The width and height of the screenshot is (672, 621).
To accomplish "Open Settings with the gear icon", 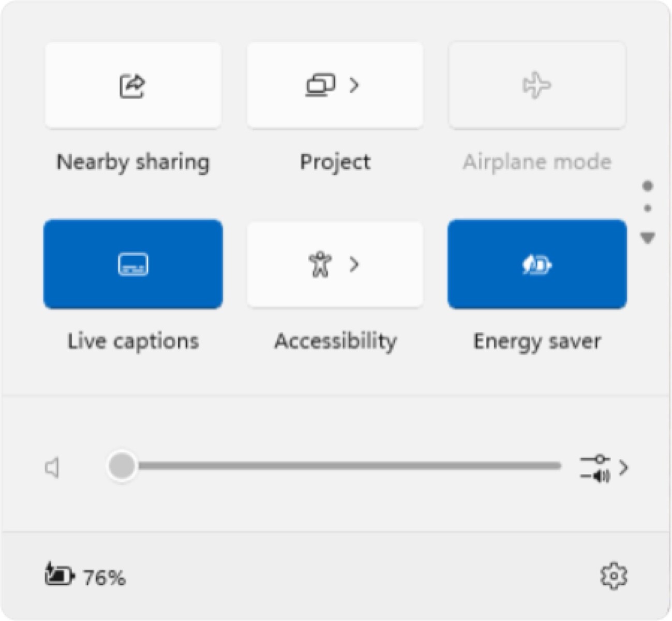I will pyautogui.click(x=614, y=575).
